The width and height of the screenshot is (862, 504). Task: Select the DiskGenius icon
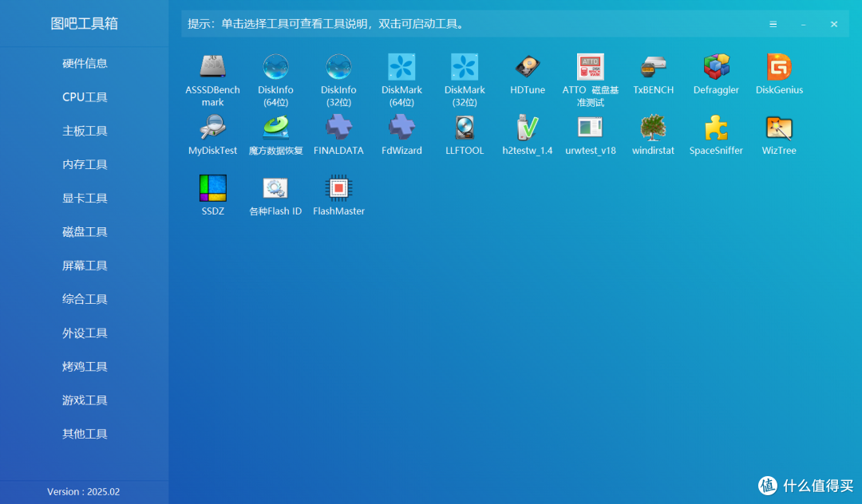pyautogui.click(x=779, y=67)
